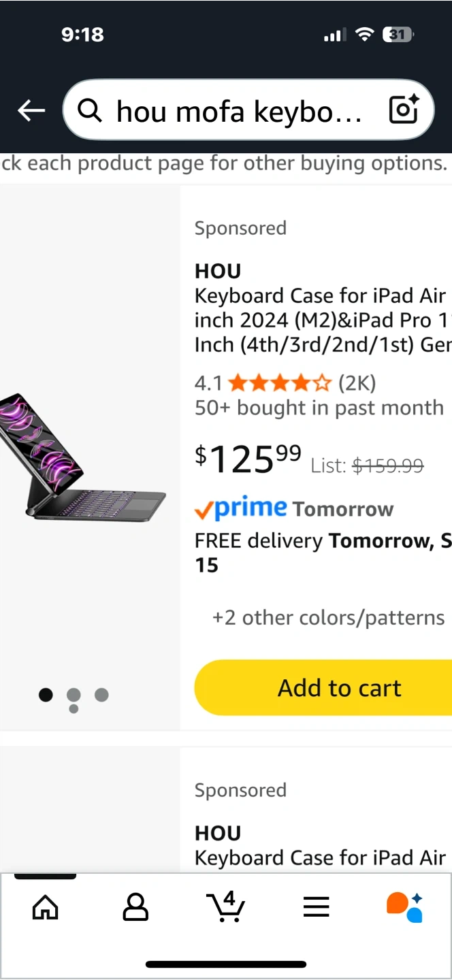
Task: Go to Home tab icon
Action: (46, 906)
